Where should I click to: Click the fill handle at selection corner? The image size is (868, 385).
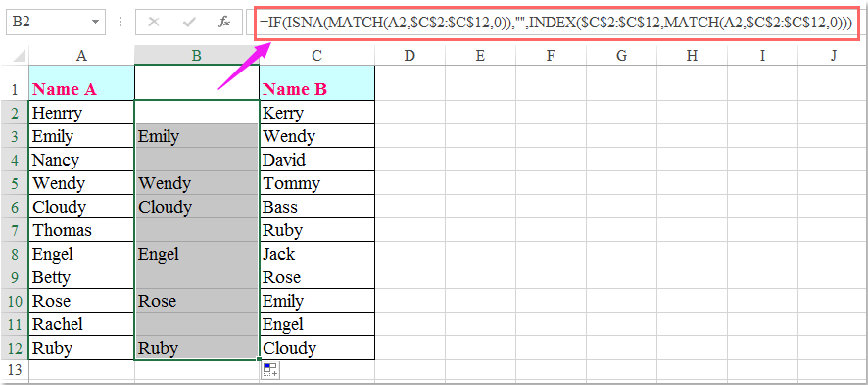point(259,360)
